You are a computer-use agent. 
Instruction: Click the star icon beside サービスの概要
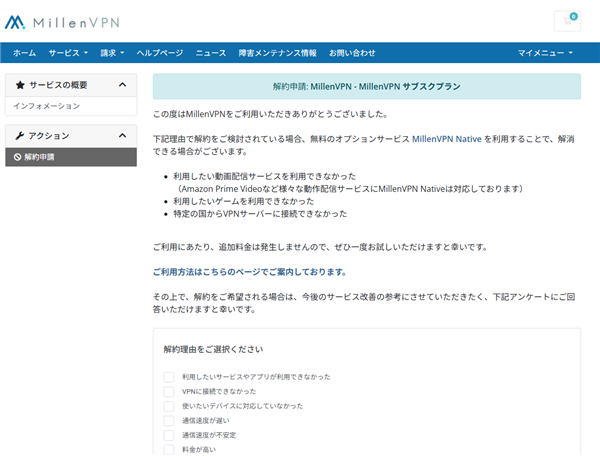[x=20, y=85]
